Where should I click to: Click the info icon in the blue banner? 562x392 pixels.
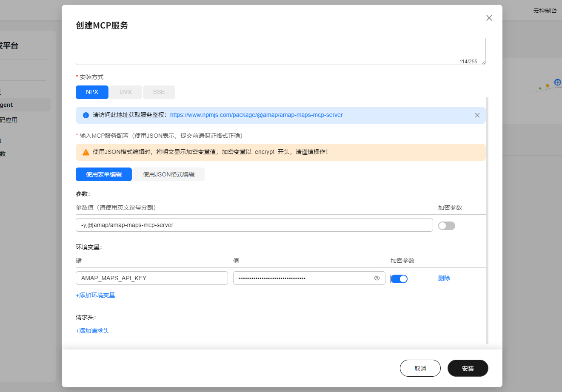(x=86, y=115)
